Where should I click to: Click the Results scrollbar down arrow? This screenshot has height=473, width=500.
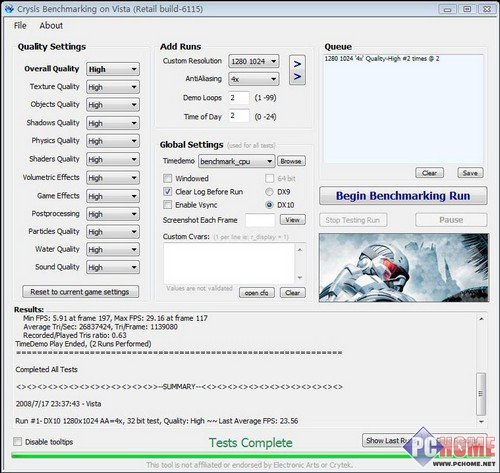pos(481,422)
